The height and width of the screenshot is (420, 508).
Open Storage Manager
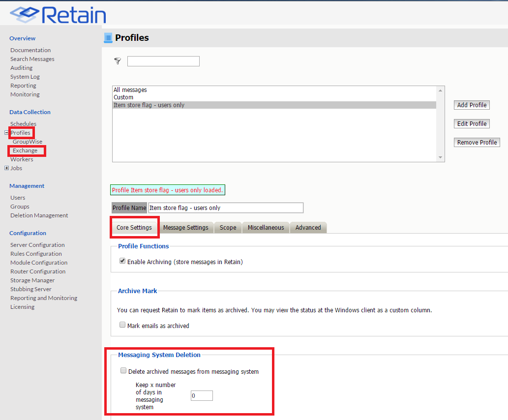click(32, 280)
